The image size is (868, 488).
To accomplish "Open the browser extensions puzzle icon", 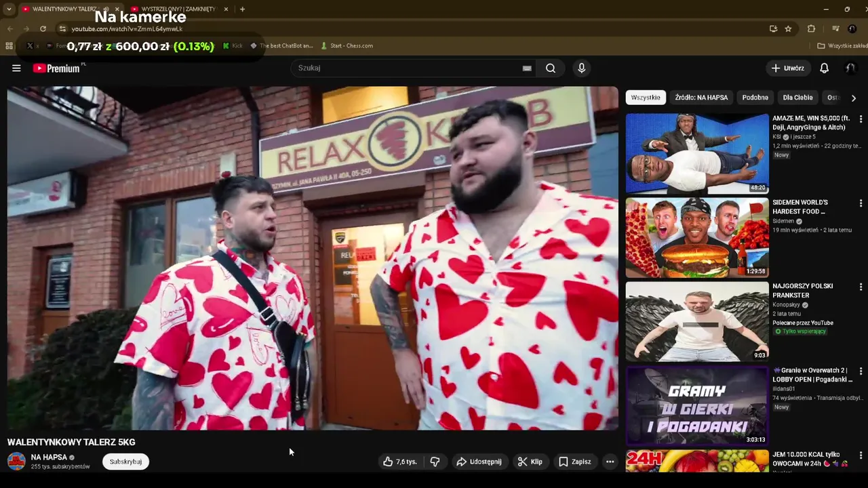I will click(811, 28).
